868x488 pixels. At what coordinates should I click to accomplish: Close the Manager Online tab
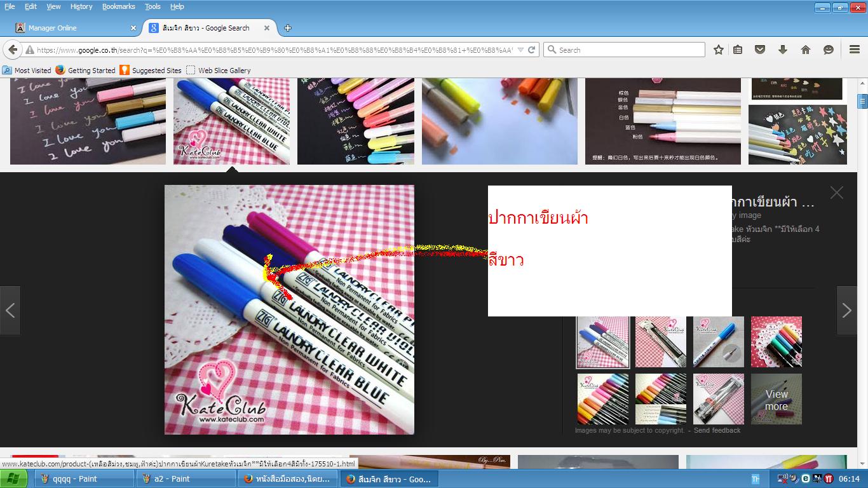[133, 28]
